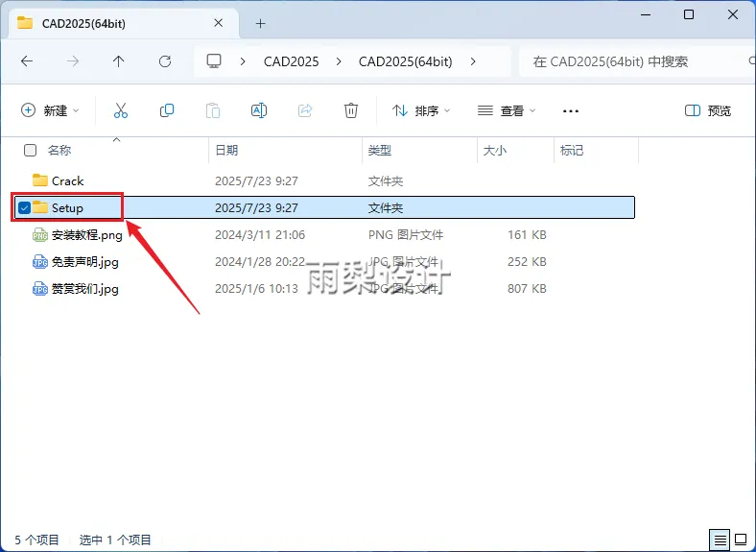756x552 pixels.
Task: Click the forward navigation arrow
Action: click(x=73, y=61)
